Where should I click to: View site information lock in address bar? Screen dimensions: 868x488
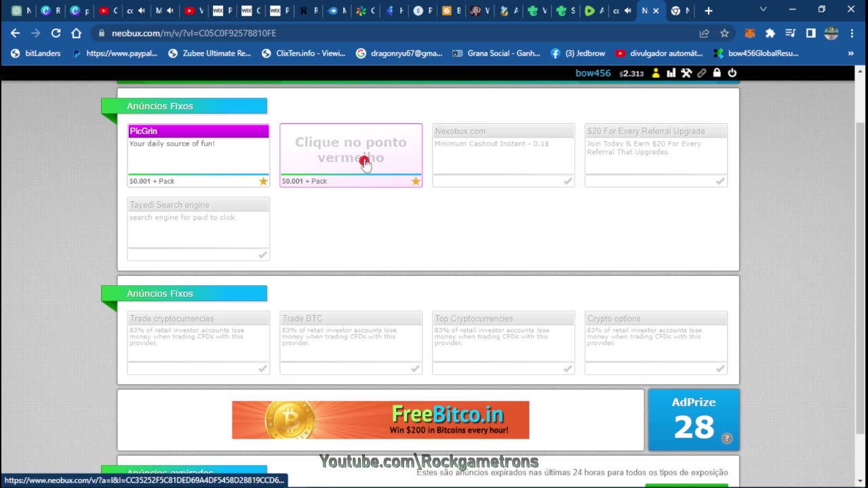(102, 33)
